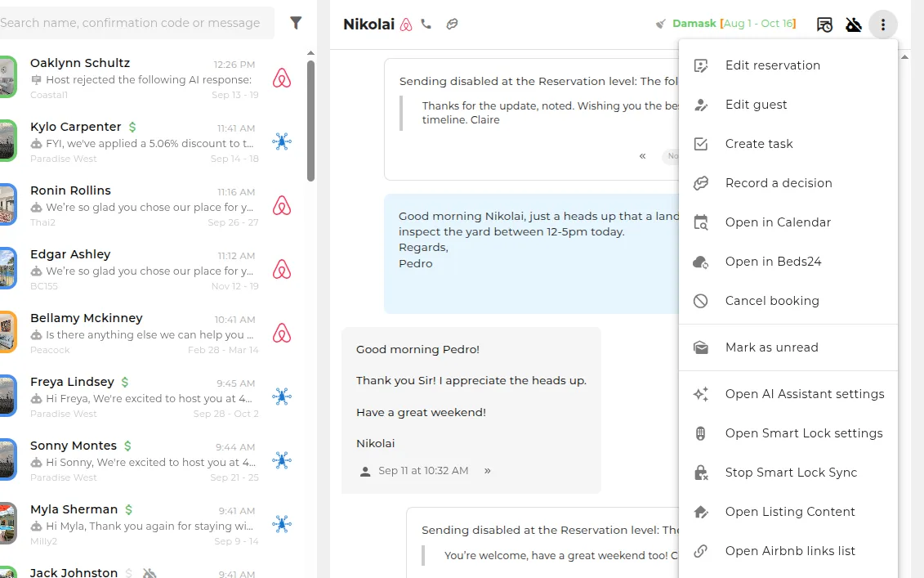
Task: Click channel icon on Myla Sherman row
Action: pos(282,524)
